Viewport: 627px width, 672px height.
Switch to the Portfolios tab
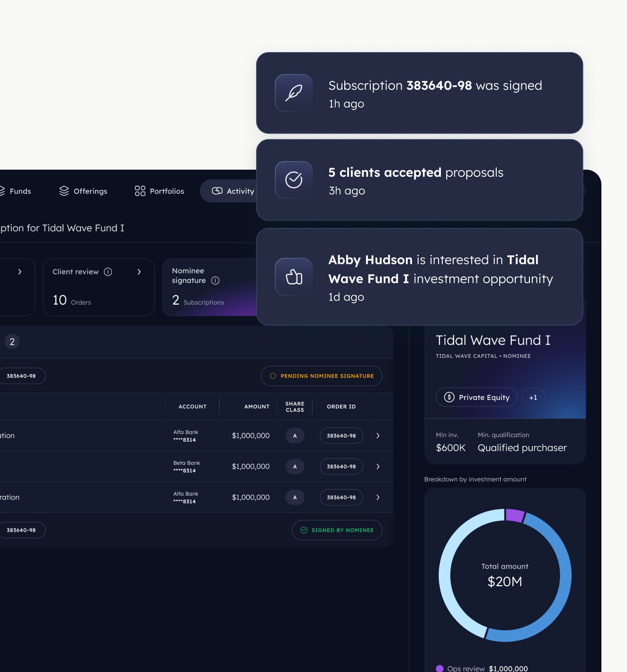click(159, 191)
